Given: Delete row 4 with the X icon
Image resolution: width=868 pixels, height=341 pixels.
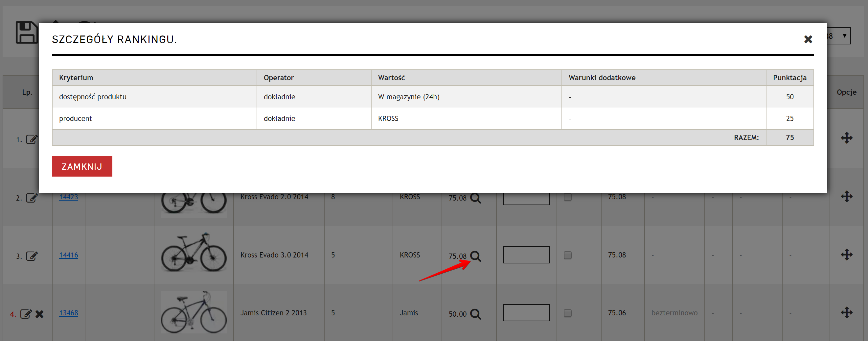Looking at the screenshot, I should pos(40,314).
